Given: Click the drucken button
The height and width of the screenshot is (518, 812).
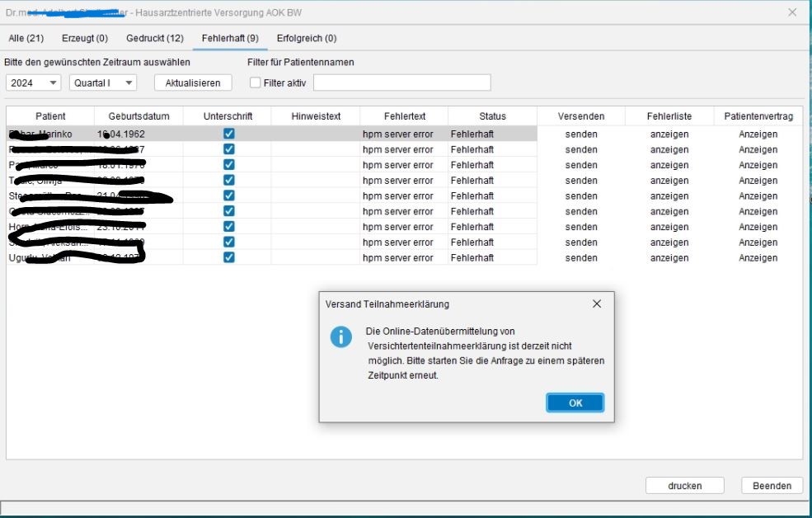Looking at the screenshot, I should coord(684,486).
